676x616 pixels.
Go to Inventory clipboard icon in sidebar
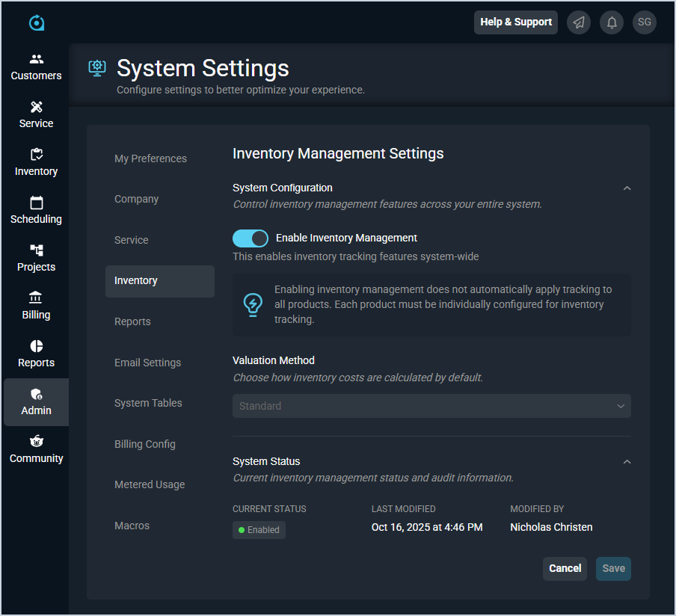click(36, 155)
